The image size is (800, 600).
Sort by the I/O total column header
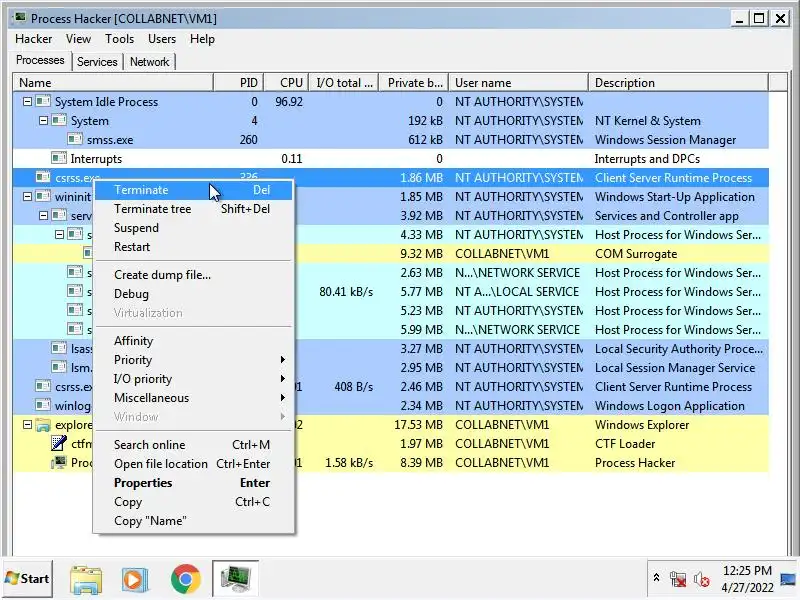tap(344, 83)
